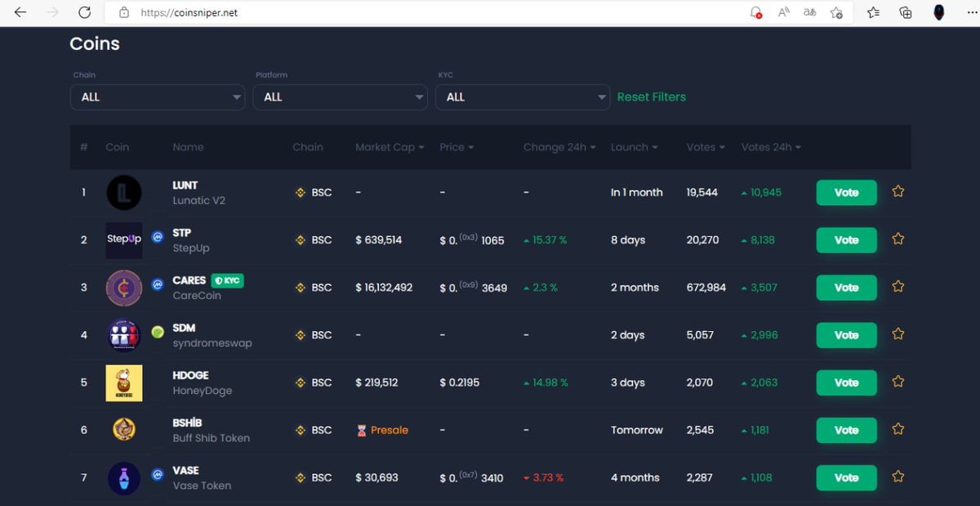
Task: Open the tracking prevention shield icon
Action: [x=756, y=12]
